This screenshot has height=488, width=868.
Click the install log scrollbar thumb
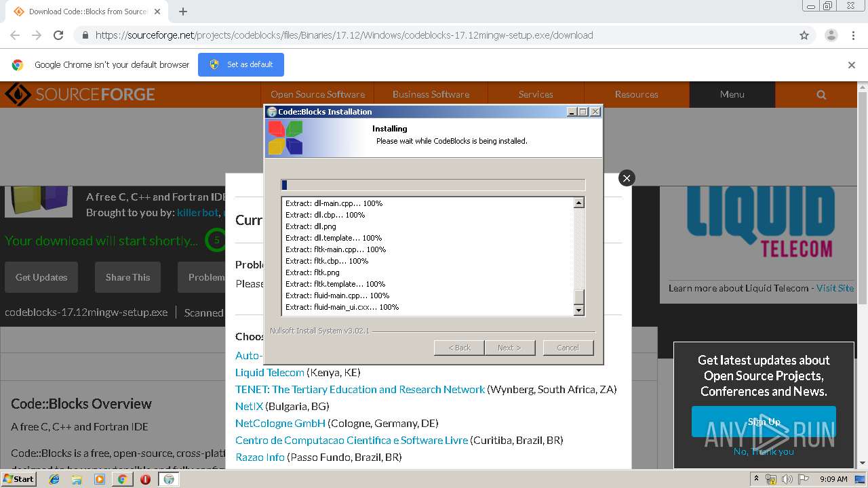click(578, 297)
